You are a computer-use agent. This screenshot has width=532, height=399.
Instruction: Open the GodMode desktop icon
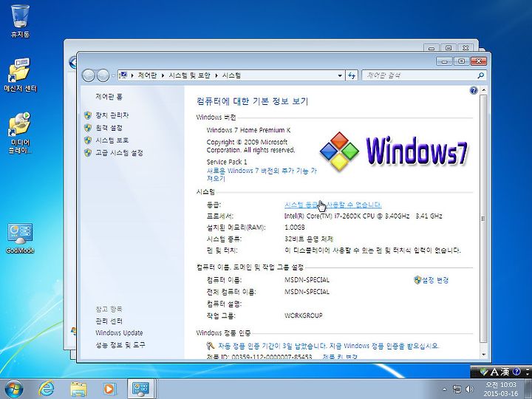coord(20,237)
